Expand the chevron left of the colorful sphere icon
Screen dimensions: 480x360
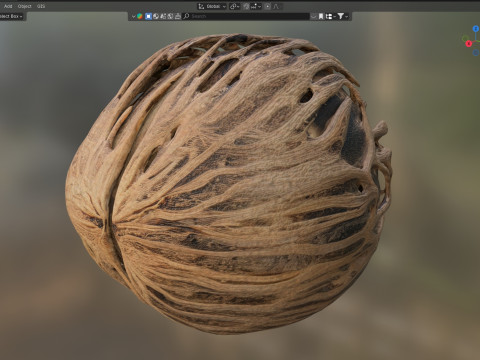tap(133, 16)
